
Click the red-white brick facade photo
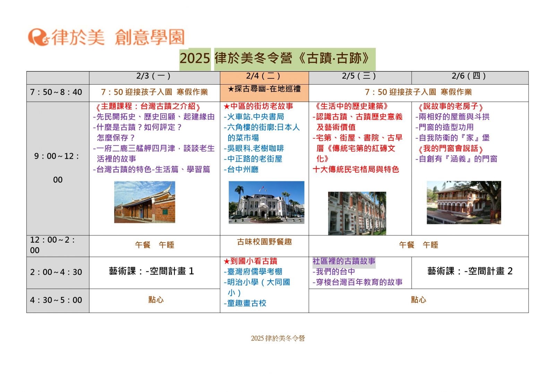point(357,213)
